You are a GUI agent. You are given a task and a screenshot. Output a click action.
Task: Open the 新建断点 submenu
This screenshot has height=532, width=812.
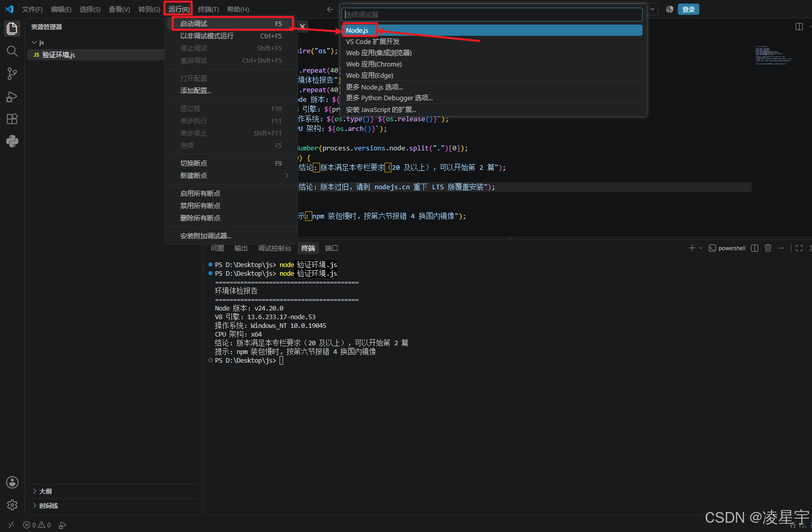[231, 175]
